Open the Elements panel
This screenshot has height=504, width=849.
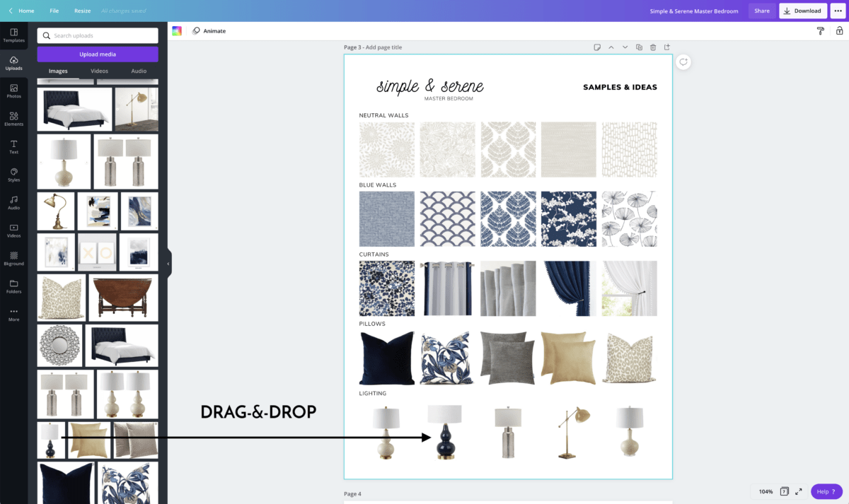point(13,119)
